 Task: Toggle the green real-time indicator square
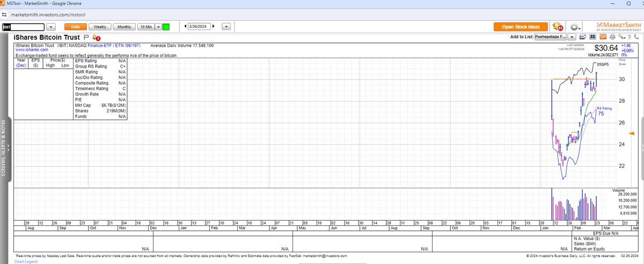(166, 26)
